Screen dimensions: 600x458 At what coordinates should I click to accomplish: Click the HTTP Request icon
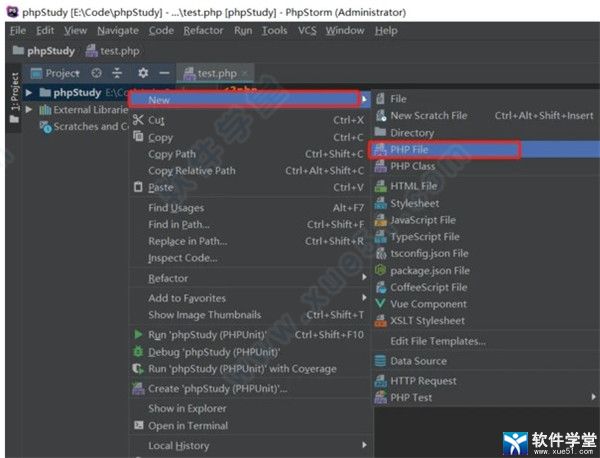coord(380,381)
